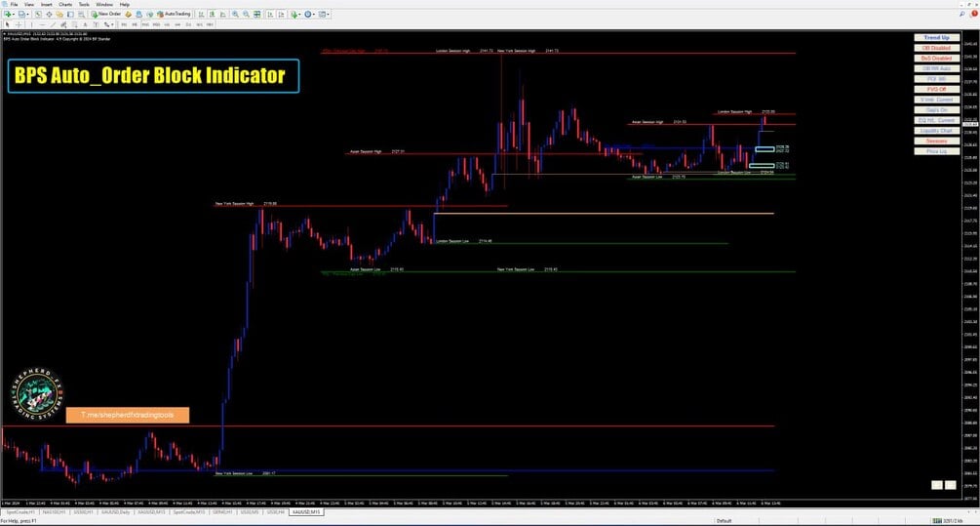The image size is (980, 526).
Task: Expand the Arrows objects dropdown
Action: pos(112,24)
